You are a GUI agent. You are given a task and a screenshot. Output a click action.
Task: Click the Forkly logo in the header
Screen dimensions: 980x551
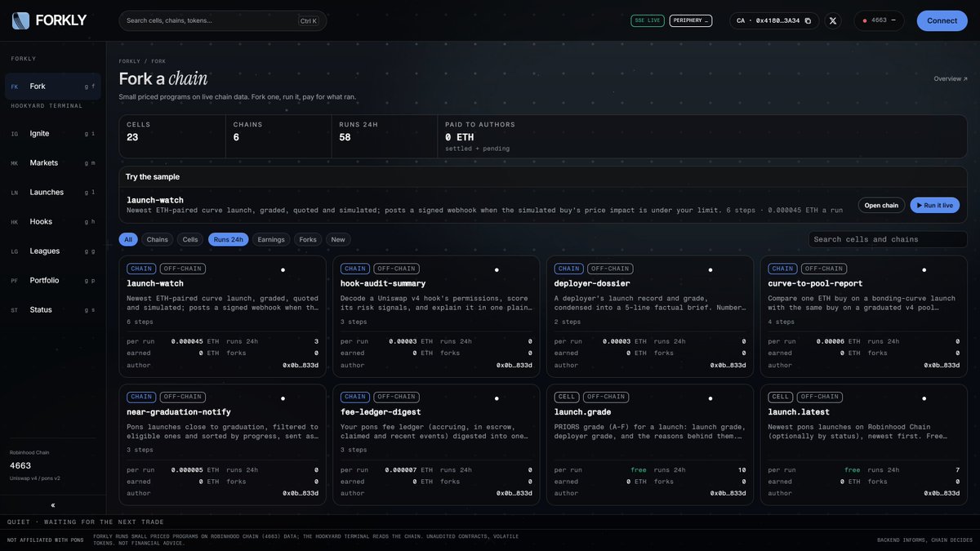coord(49,20)
